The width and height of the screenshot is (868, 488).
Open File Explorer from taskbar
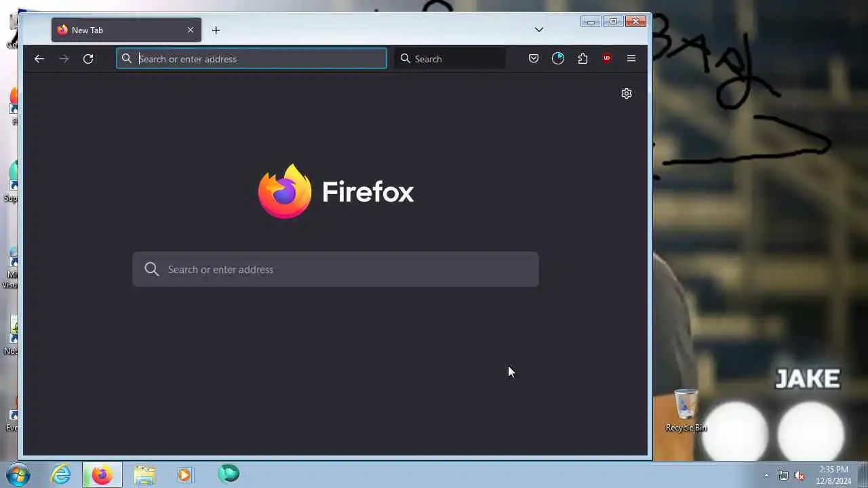[x=144, y=474]
